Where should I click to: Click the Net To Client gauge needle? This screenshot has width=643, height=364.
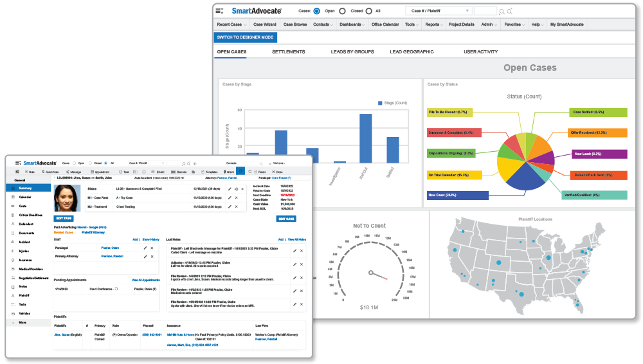(379, 275)
